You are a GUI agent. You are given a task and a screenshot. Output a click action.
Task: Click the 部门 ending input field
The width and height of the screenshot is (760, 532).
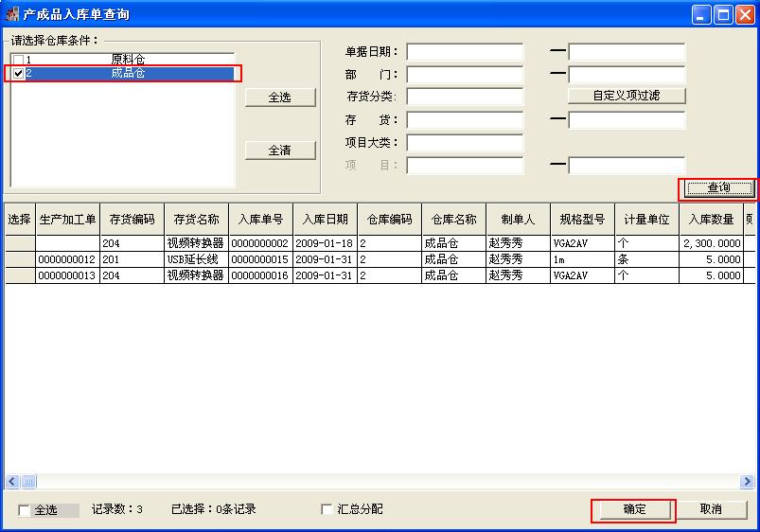(627, 74)
